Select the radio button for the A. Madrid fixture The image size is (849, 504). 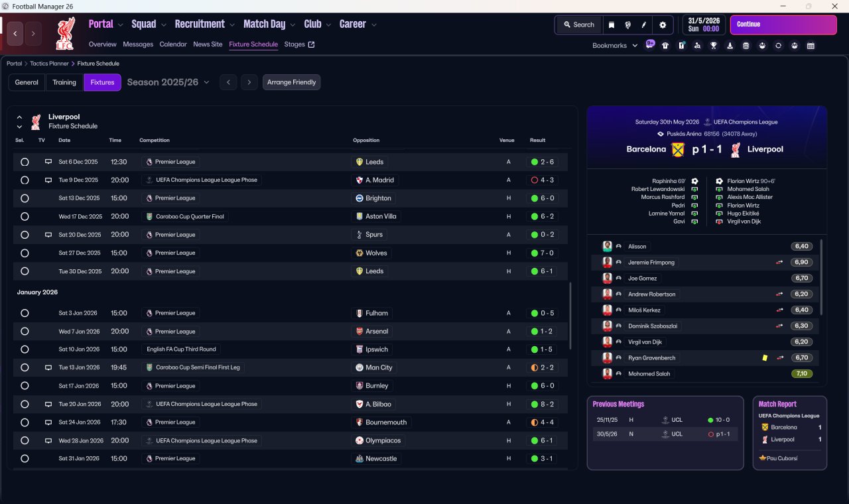[x=25, y=180]
